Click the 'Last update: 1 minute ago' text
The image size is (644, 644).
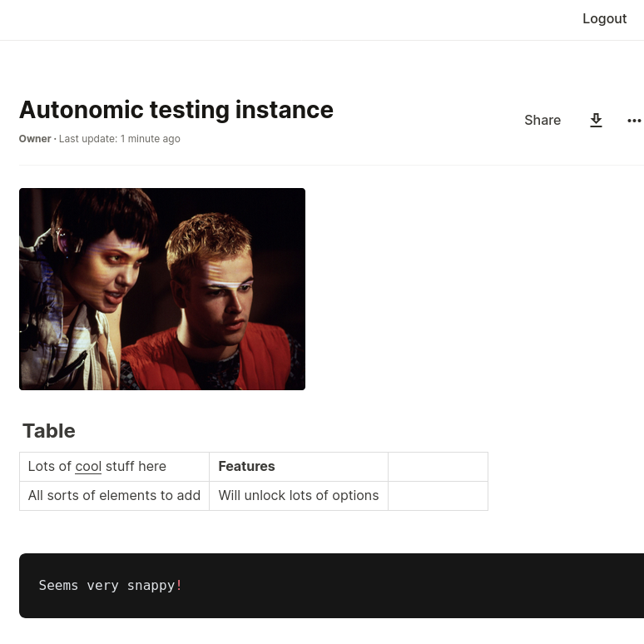click(x=120, y=139)
